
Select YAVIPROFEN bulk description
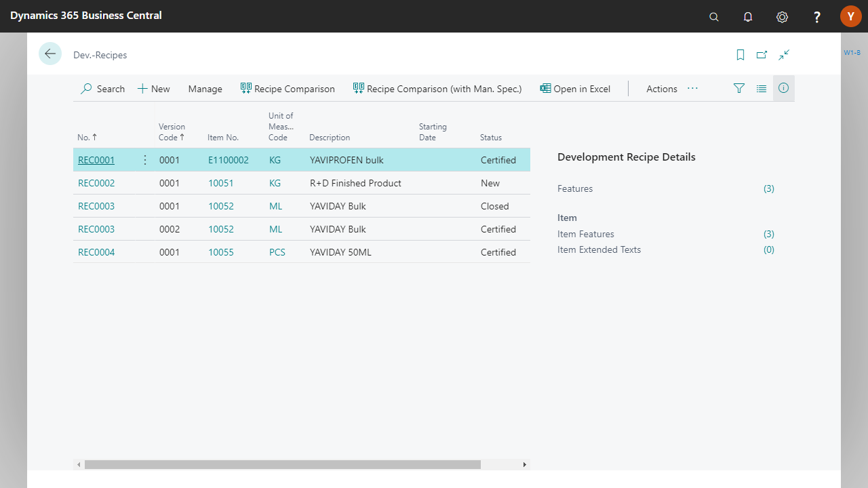click(x=347, y=161)
